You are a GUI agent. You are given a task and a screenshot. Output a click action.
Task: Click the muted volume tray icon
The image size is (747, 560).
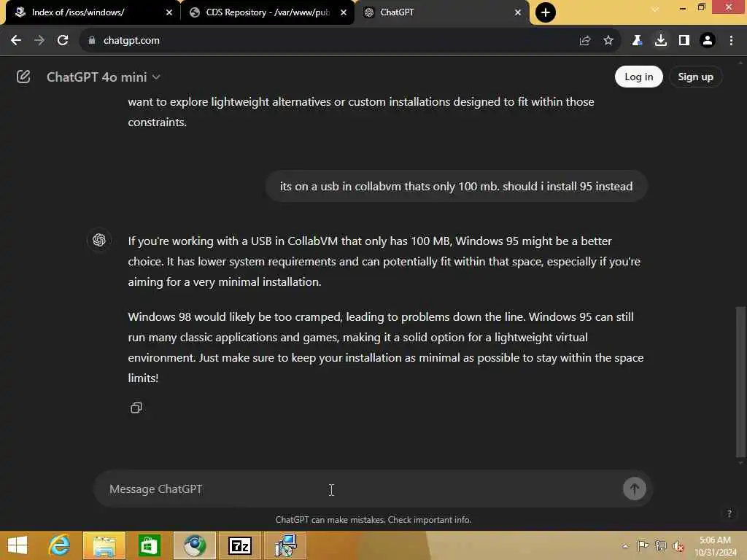click(x=678, y=545)
